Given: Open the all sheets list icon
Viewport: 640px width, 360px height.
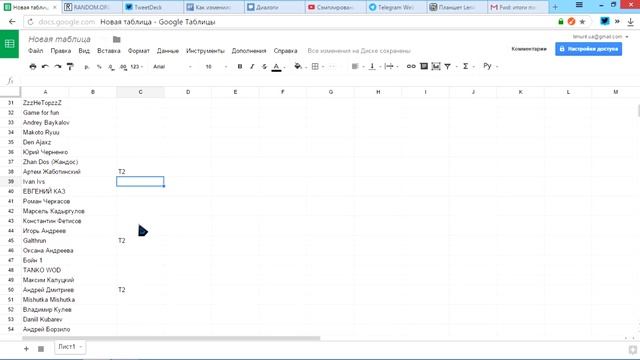Looking at the screenshot, I should pos(41,349).
